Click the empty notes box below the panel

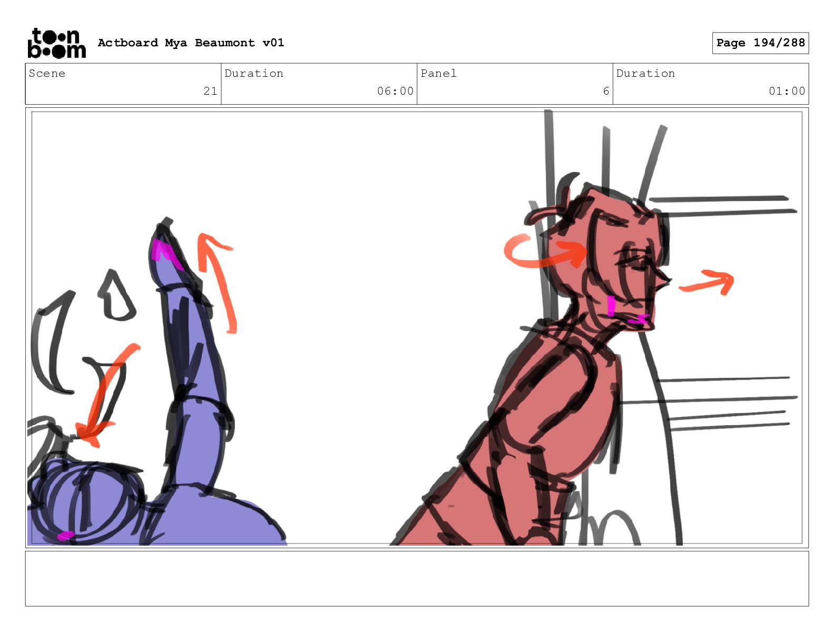tap(417, 578)
